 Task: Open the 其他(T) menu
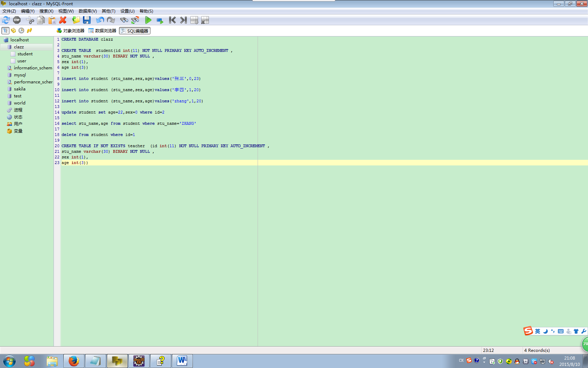pyautogui.click(x=108, y=11)
